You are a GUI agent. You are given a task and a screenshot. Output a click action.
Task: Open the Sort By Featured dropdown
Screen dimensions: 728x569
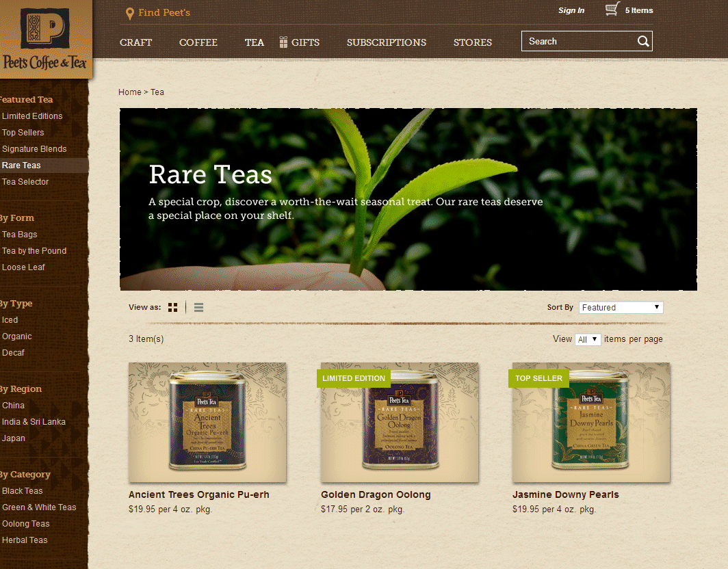pos(621,308)
